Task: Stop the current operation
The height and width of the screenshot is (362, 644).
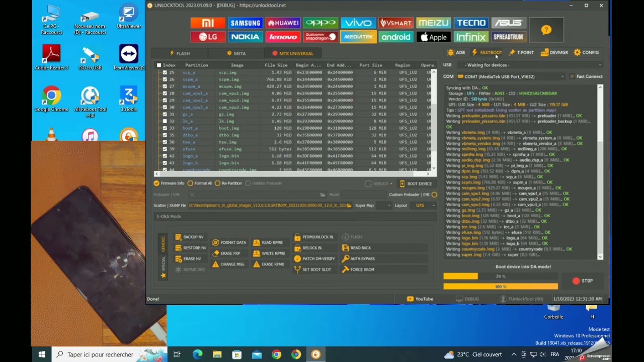Action: pos(583,281)
